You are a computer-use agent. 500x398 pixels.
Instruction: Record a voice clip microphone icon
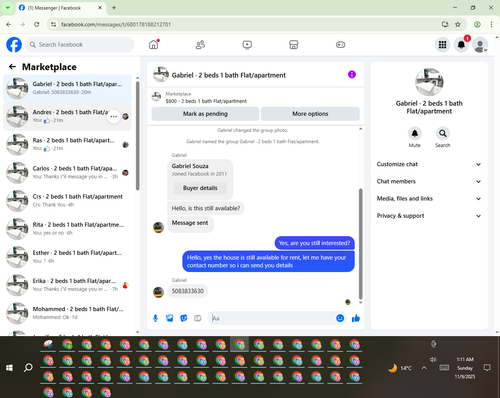pyautogui.click(x=155, y=318)
